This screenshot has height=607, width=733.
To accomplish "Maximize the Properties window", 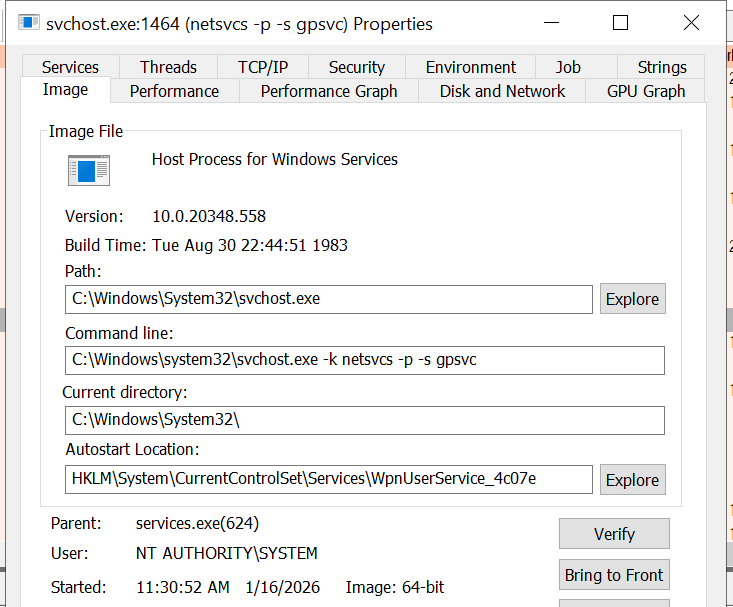I will 620,23.
